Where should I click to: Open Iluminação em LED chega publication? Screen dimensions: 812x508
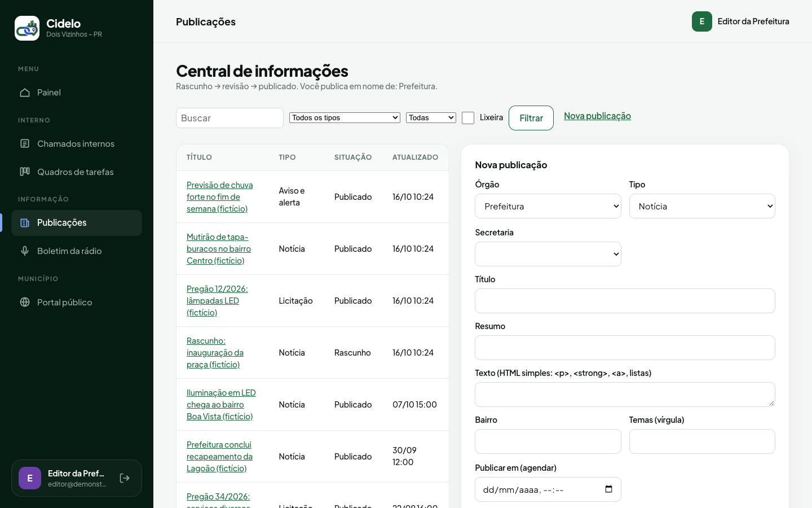221,405
